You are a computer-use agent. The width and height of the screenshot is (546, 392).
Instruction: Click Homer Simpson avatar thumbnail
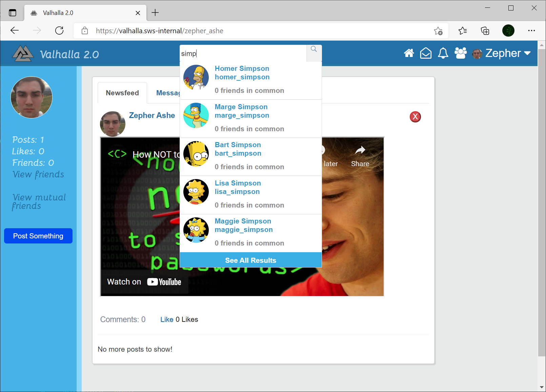pyautogui.click(x=196, y=77)
